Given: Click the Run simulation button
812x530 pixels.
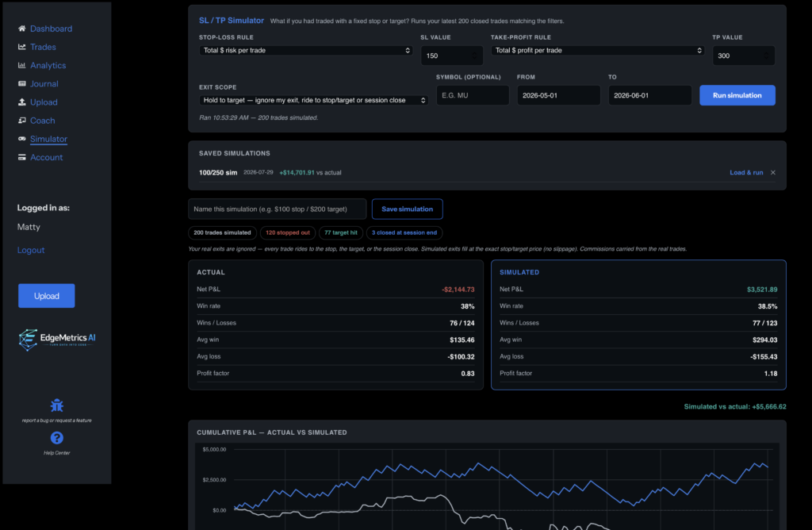Looking at the screenshot, I should [x=737, y=95].
